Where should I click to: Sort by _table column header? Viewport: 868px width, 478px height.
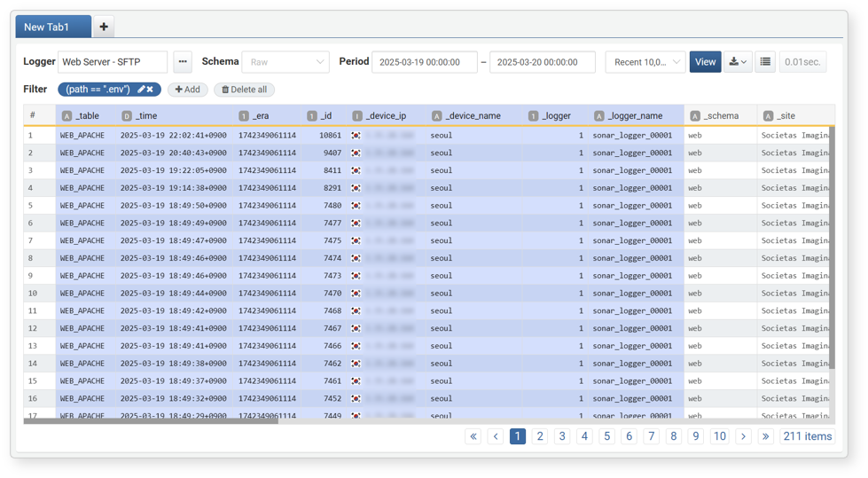(86, 116)
